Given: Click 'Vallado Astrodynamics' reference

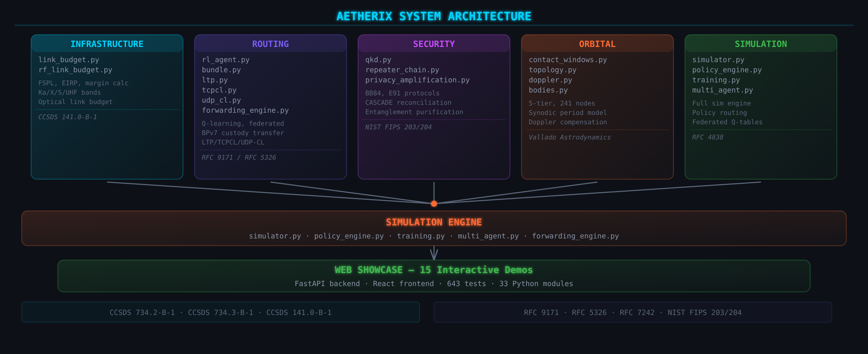Looking at the screenshot, I should pos(570,137).
